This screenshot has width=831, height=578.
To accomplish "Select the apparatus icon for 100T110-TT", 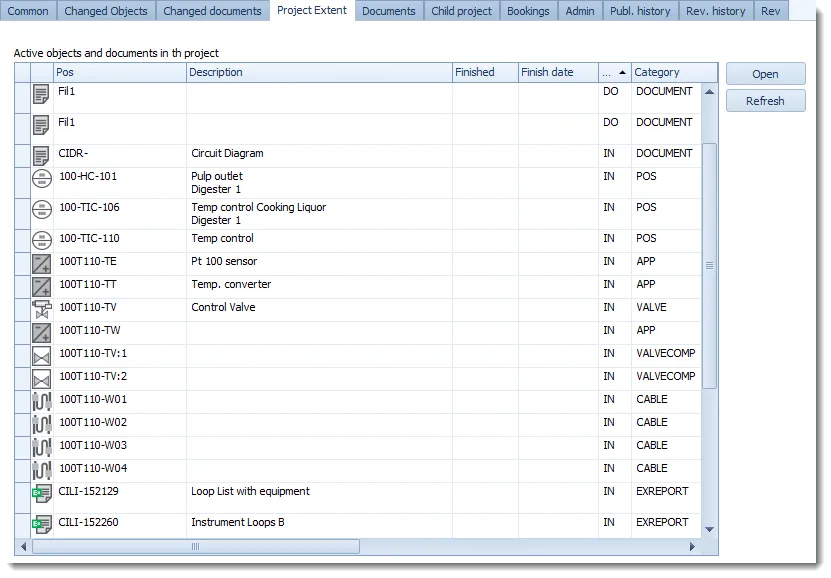I will click(x=42, y=287).
